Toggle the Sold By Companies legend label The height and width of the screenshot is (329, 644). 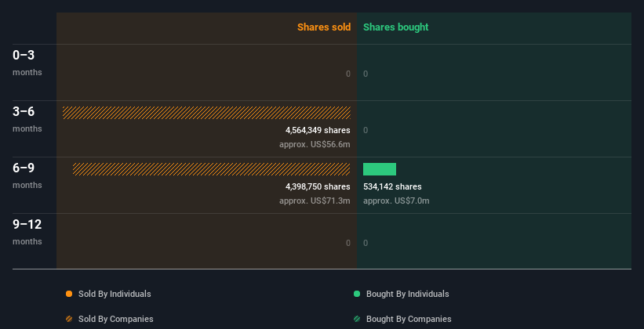coord(116,319)
